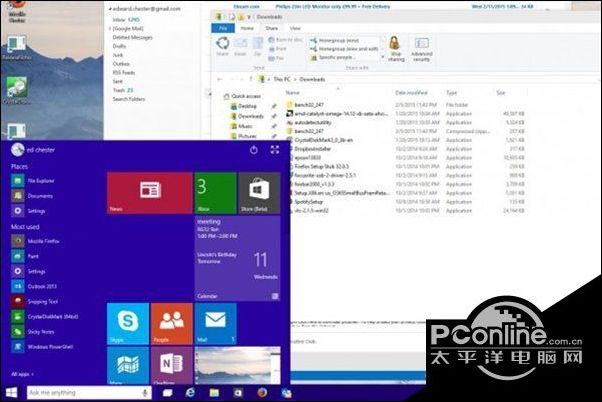Open the People tile

171,323
